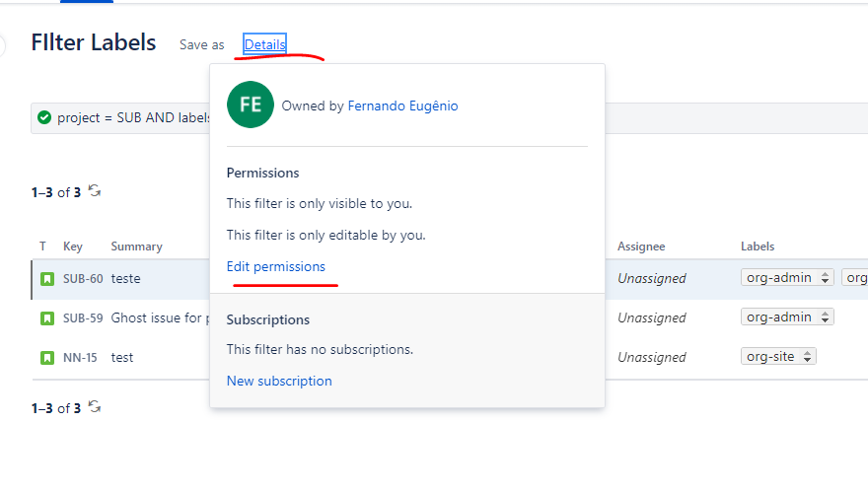Click the top refresh results icon
Viewport: 868px width, 493px height.
tap(95, 191)
